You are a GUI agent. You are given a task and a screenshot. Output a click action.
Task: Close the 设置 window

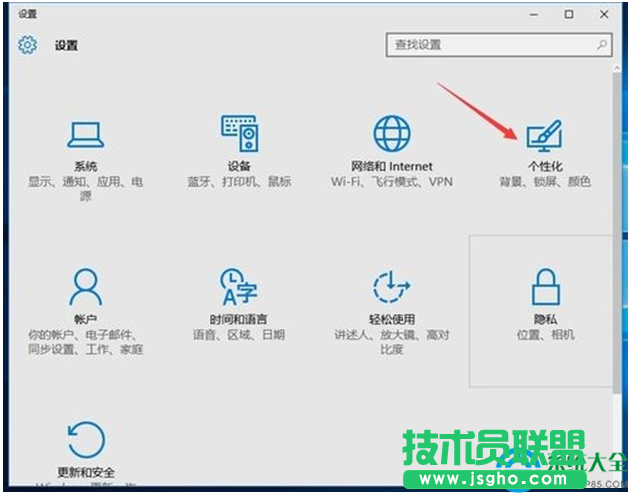[x=604, y=14]
